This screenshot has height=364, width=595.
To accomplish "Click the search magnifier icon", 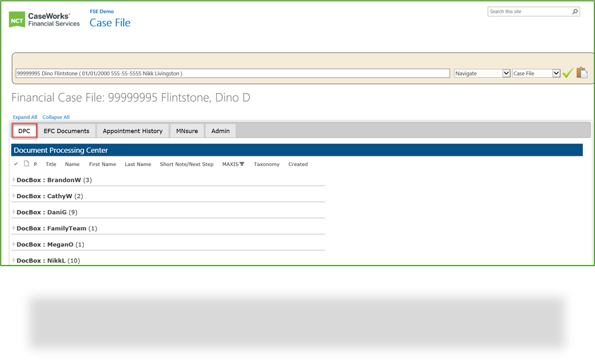I will (574, 11).
